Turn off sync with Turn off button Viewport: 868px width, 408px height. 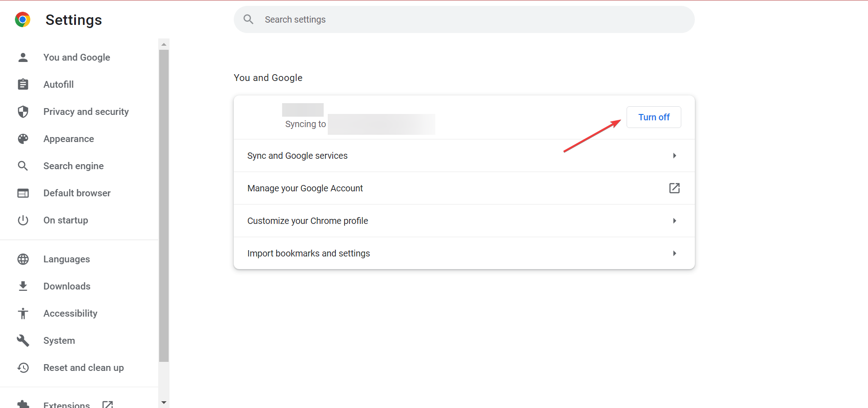(x=654, y=117)
